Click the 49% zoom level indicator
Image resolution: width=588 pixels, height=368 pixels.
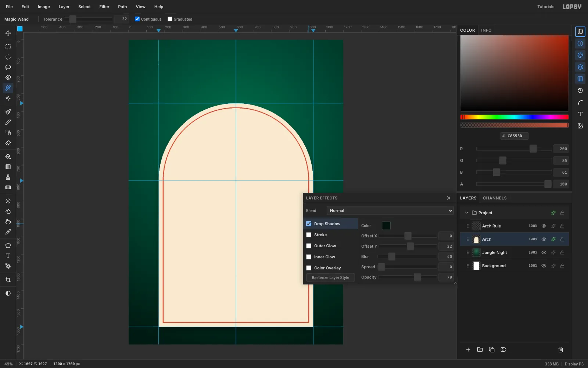tap(8, 364)
